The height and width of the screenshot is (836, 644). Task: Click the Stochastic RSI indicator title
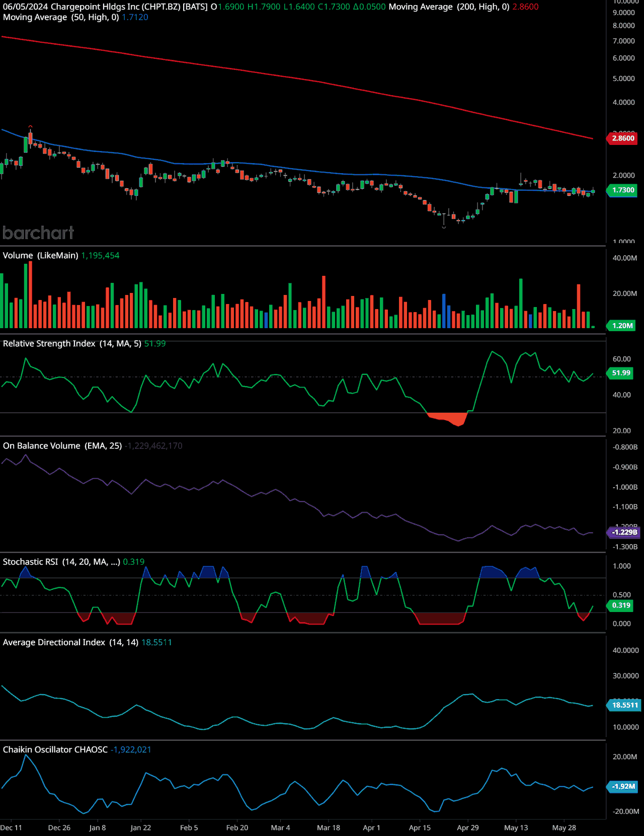pos(61,562)
